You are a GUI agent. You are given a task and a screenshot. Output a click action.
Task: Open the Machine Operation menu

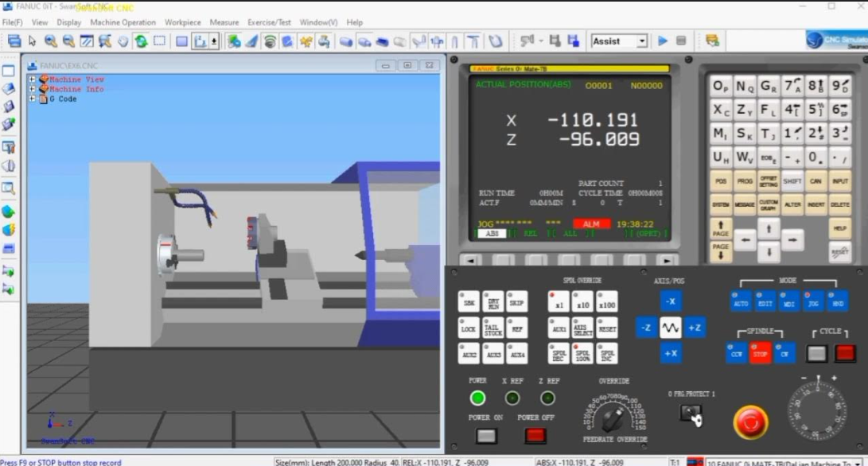[123, 22]
